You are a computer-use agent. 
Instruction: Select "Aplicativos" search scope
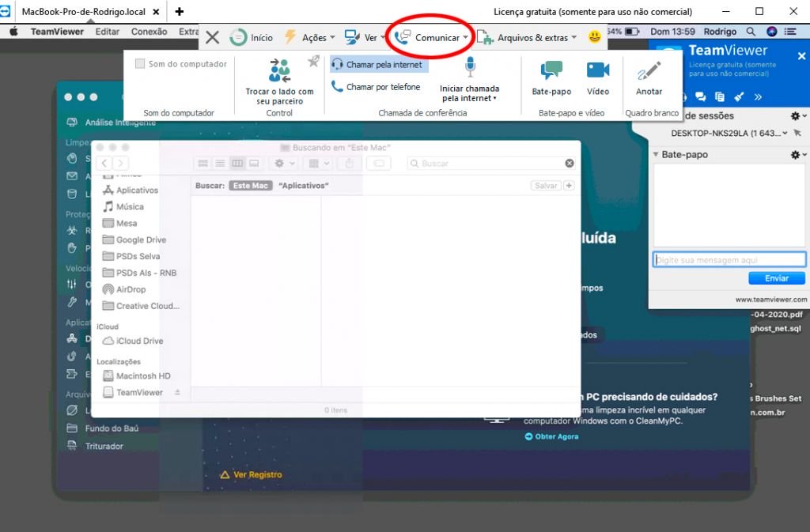pyautogui.click(x=303, y=185)
